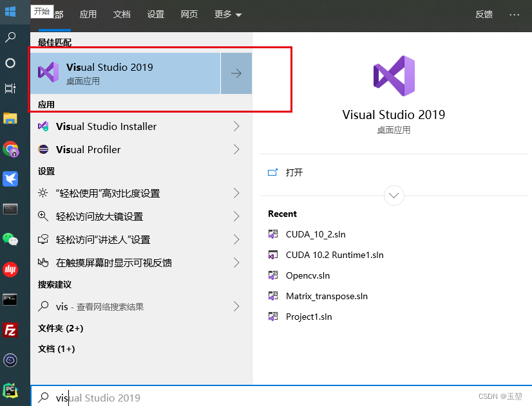This screenshot has width=532, height=406.
Task: Switch to the 设置 search tab
Action: click(x=155, y=14)
